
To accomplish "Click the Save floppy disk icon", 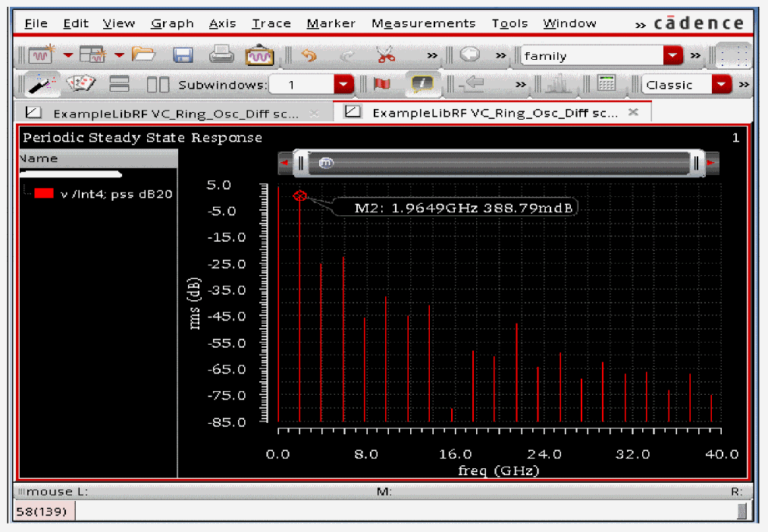I will tap(183, 55).
